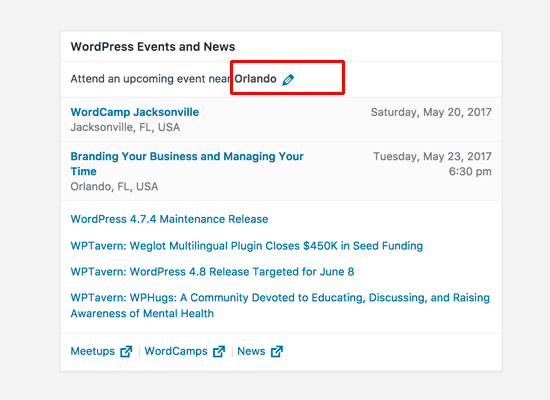Click the 6:30 pm event time
The height and width of the screenshot is (400, 550).
[470, 172]
